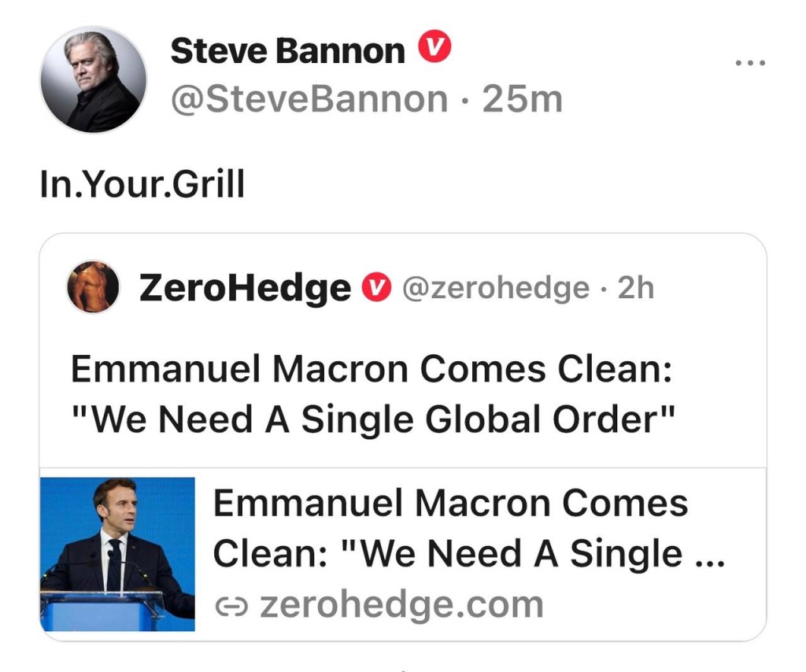This screenshot has width=806, height=672.
Task: Click the ZeroHedge avatar in quoted tweet
Action: tap(93, 287)
